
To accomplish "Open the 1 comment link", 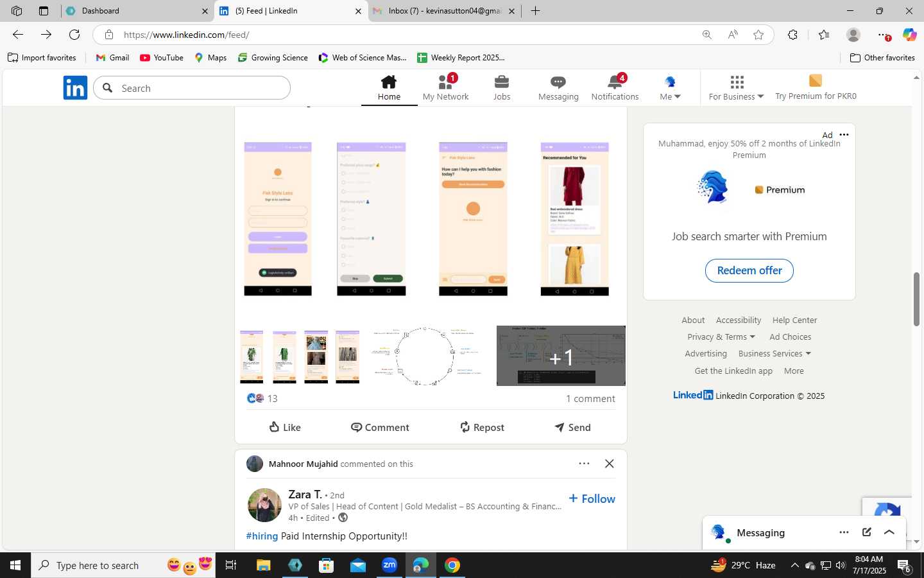I will point(590,398).
